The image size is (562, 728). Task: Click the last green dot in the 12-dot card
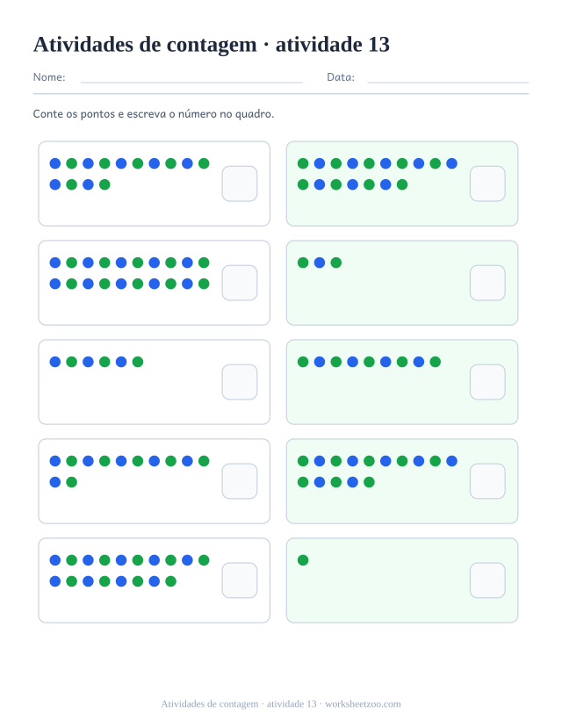(71, 482)
